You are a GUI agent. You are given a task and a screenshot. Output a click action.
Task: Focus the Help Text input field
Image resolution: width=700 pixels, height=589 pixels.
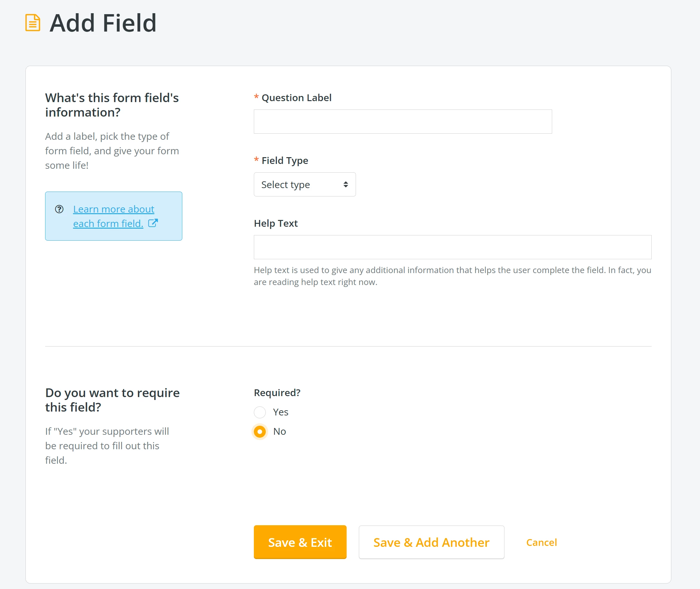click(x=452, y=247)
